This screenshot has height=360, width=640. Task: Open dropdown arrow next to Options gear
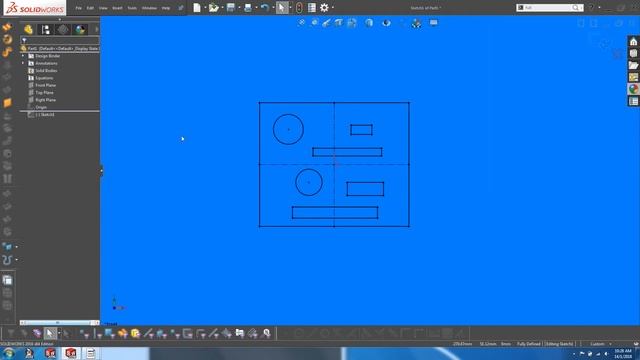point(333,7)
